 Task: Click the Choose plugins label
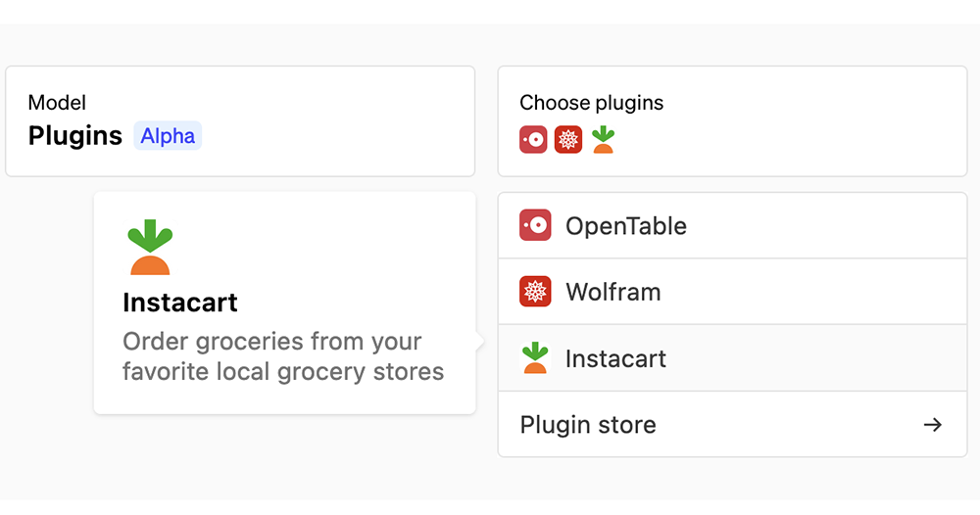pyautogui.click(x=591, y=103)
